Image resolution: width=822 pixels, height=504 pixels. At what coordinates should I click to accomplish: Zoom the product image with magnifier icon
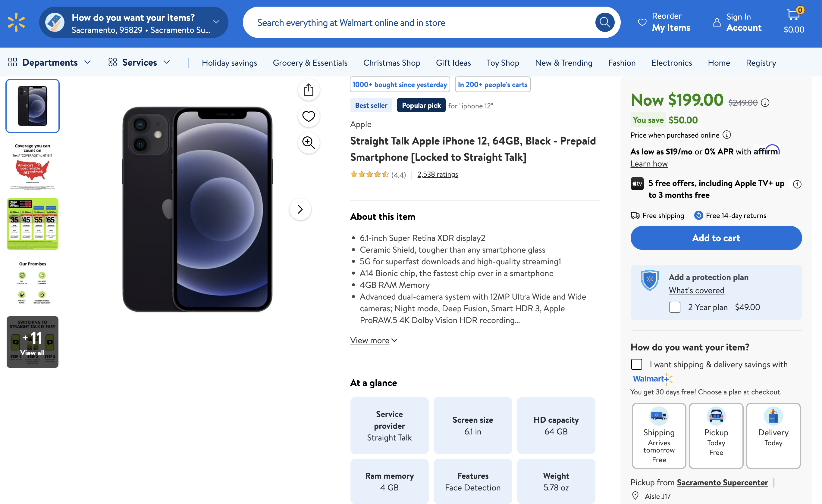click(x=309, y=143)
